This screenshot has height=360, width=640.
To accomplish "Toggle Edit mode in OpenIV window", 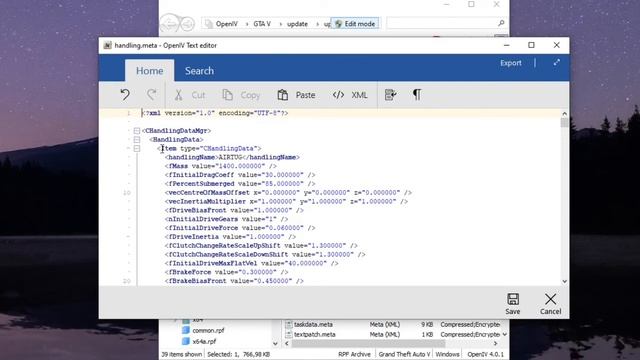I will pyautogui.click(x=355, y=24).
